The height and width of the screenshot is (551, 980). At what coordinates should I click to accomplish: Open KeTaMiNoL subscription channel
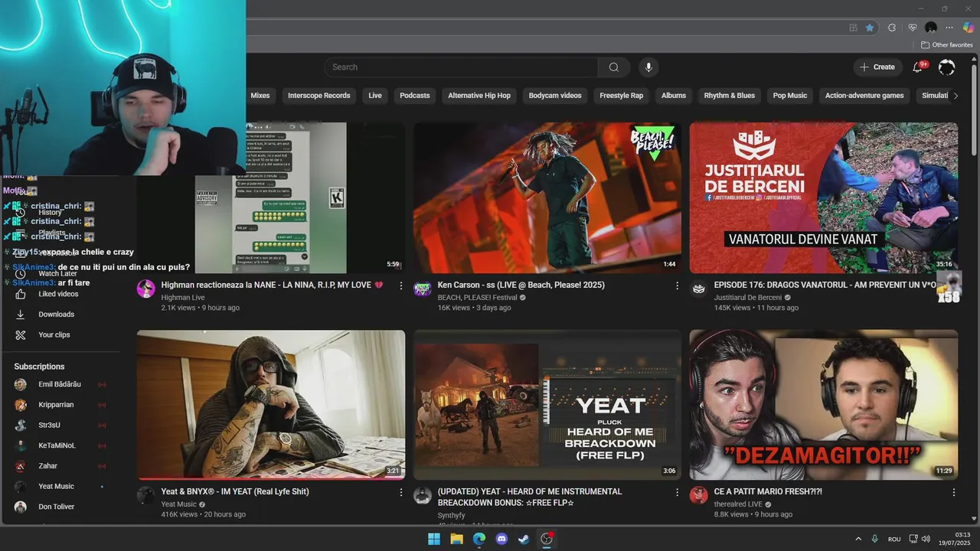click(x=60, y=445)
